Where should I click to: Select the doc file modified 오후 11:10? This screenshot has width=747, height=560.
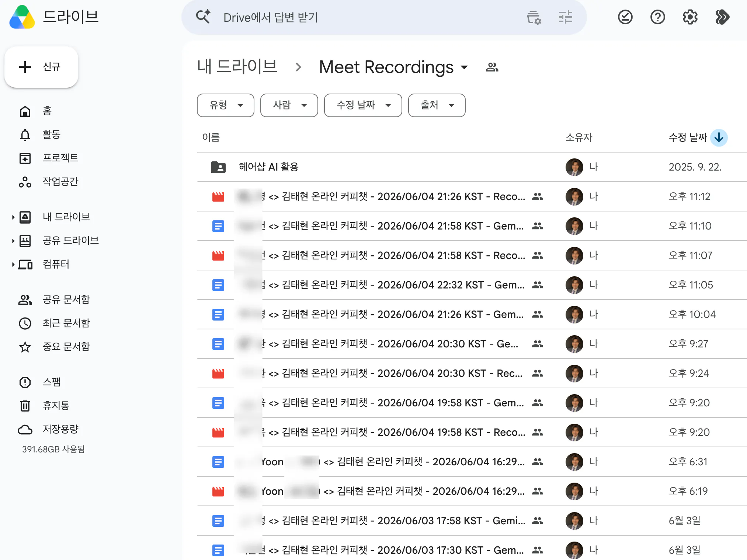tap(472, 226)
